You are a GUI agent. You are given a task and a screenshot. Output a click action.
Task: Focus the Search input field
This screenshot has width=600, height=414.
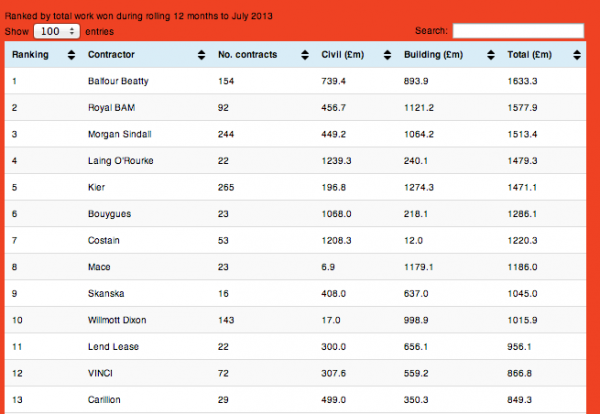tap(518, 31)
